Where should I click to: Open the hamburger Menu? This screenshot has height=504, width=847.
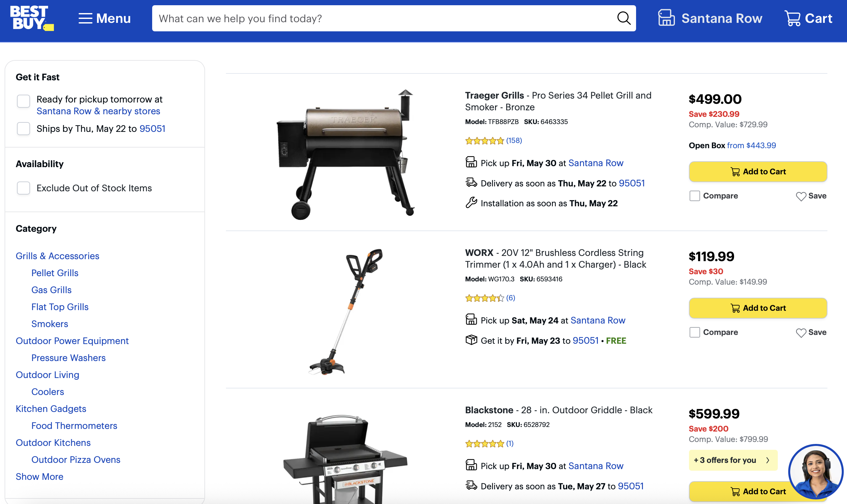[x=104, y=18]
